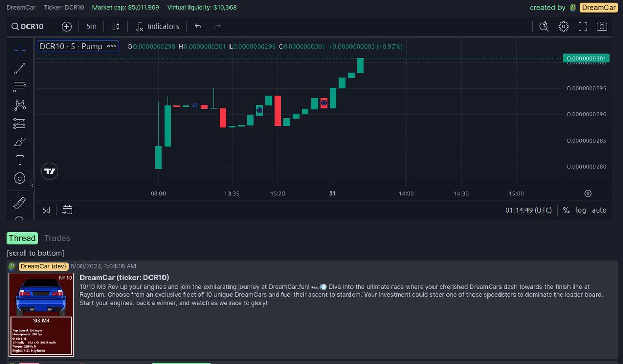Open the 5m interval dropdown
This screenshot has width=623, height=364.
click(x=91, y=26)
